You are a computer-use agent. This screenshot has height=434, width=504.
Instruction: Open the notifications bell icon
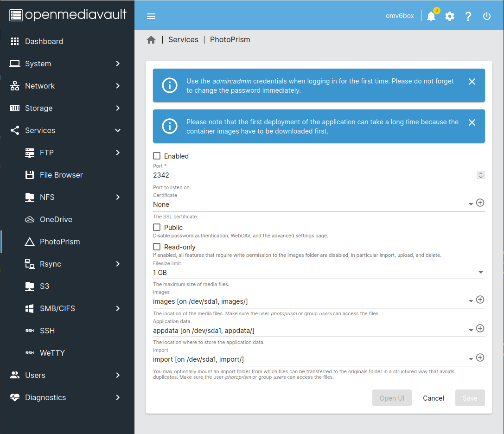pyautogui.click(x=431, y=16)
